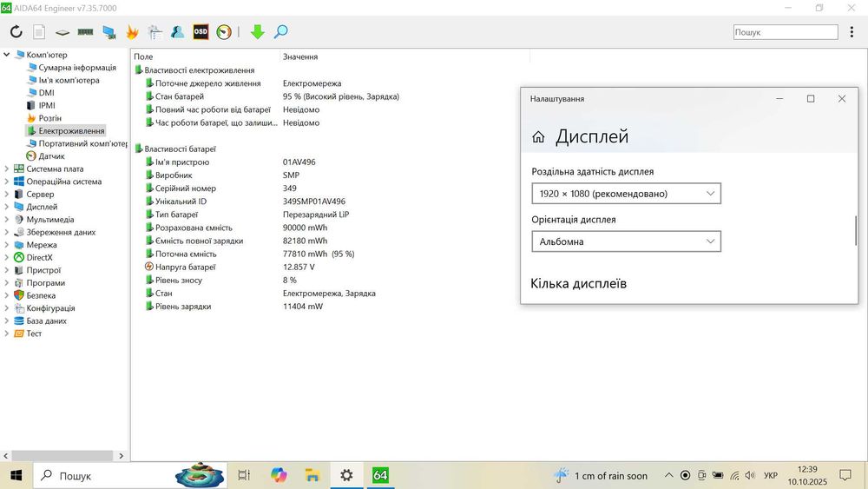The height and width of the screenshot is (489, 868).
Task: Open the clock and date flyout
Action: click(x=807, y=476)
